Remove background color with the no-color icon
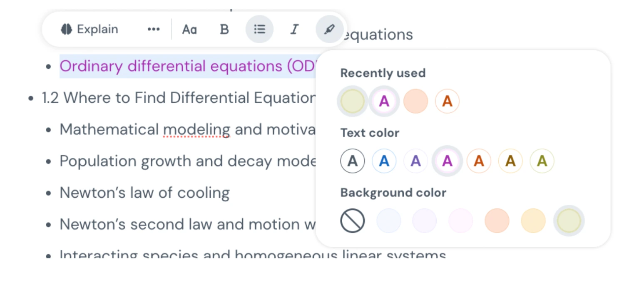The height and width of the screenshot is (293, 644). coord(353,221)
